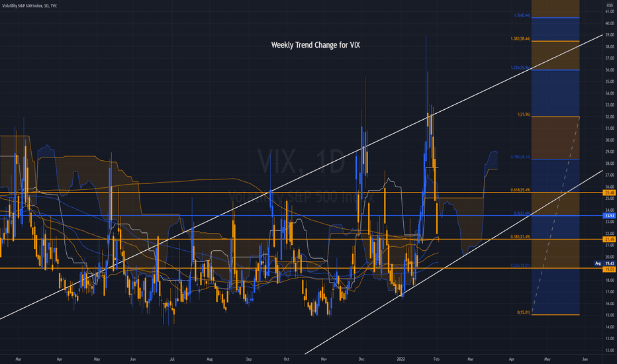Screen dimensions: 617x364
Task: Click the blue 23.51 price-axis tag
Action: pos(610,216)
